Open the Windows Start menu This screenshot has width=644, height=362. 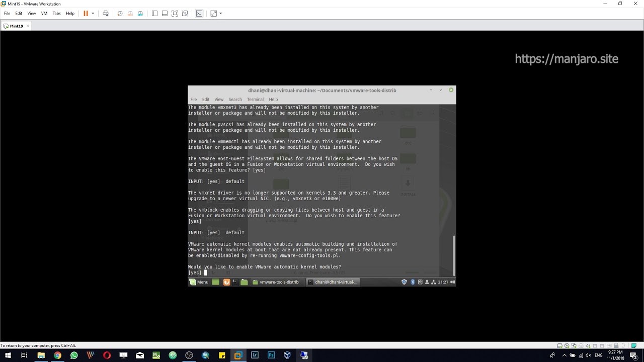[x=8, y=355]
